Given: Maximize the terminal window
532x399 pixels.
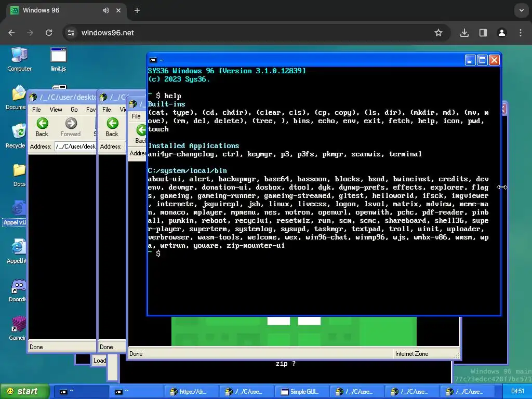Looking at the screenshot, I should pyautogui.click(x=482, y=60).
